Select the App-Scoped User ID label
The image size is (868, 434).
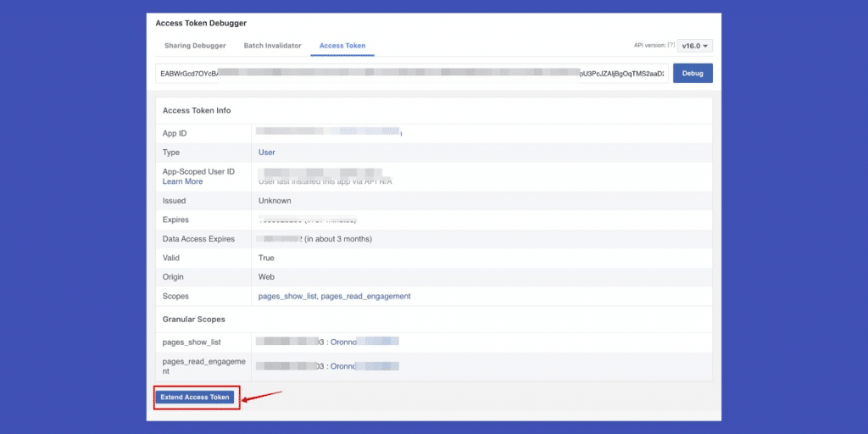[198, 171]
